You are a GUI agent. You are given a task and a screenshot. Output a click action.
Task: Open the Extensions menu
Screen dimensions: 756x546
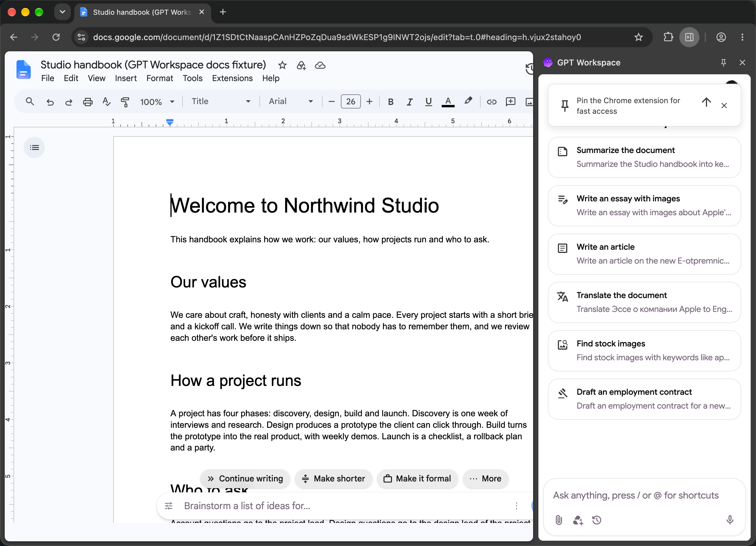(232, 78)
